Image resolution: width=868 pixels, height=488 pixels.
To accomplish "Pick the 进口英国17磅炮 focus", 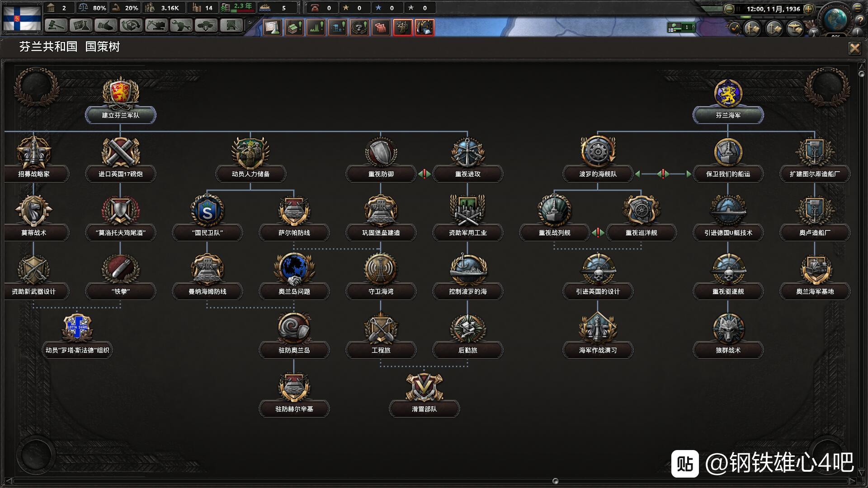I will (x=120, y=159).
